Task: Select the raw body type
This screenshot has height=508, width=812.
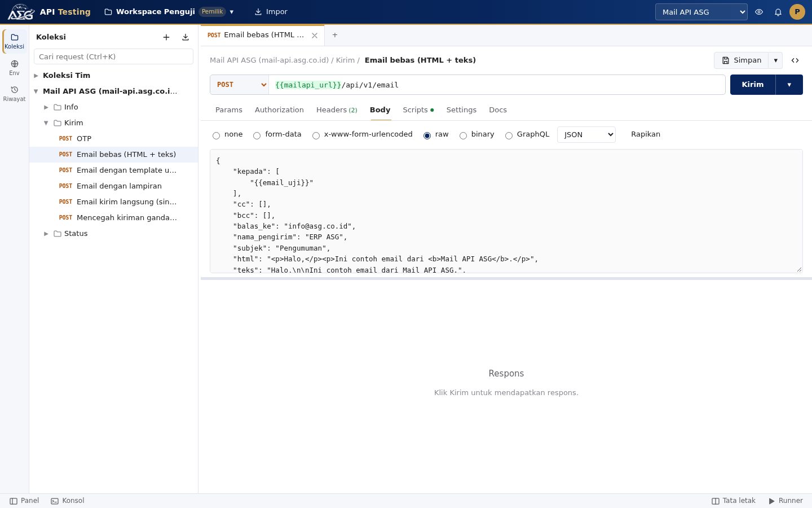Action: tap(427, 135)
